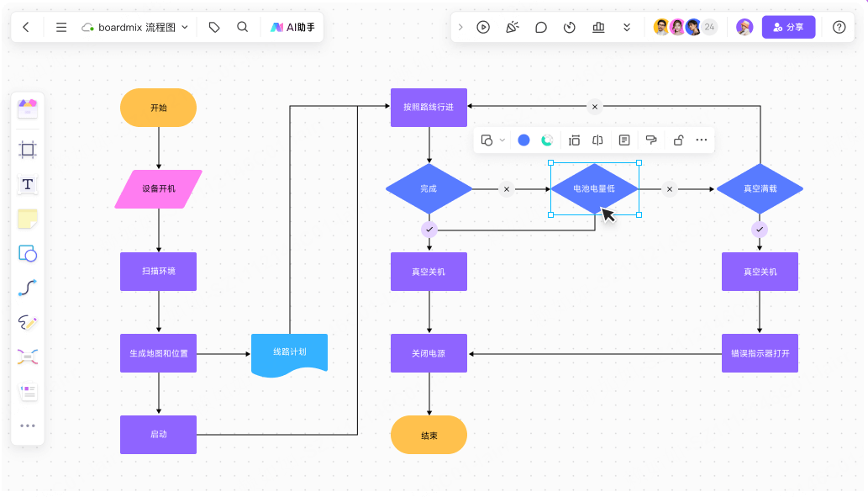Screen dimensions: 868x497
Task: Choose the pen drawing tool
Action: pos(28,322)
